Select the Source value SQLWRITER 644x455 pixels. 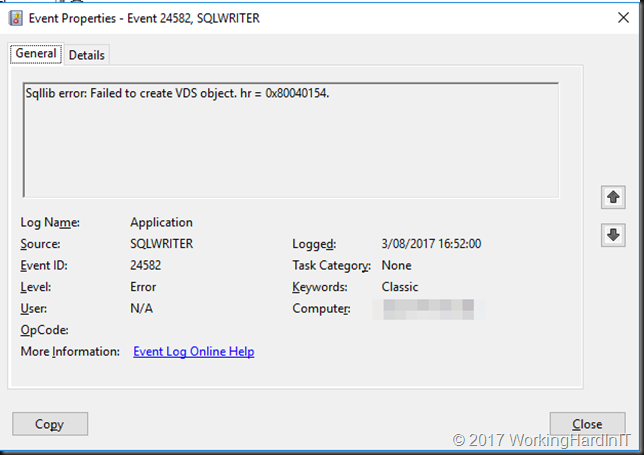click(x=161, y=244)
